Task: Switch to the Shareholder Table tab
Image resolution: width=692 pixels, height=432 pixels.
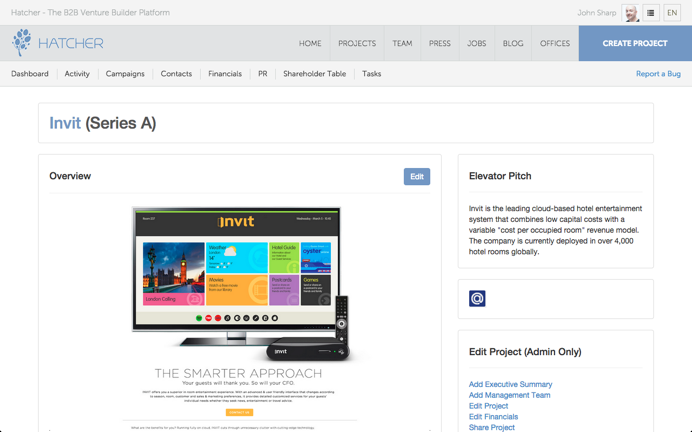Action: [315, 74]
